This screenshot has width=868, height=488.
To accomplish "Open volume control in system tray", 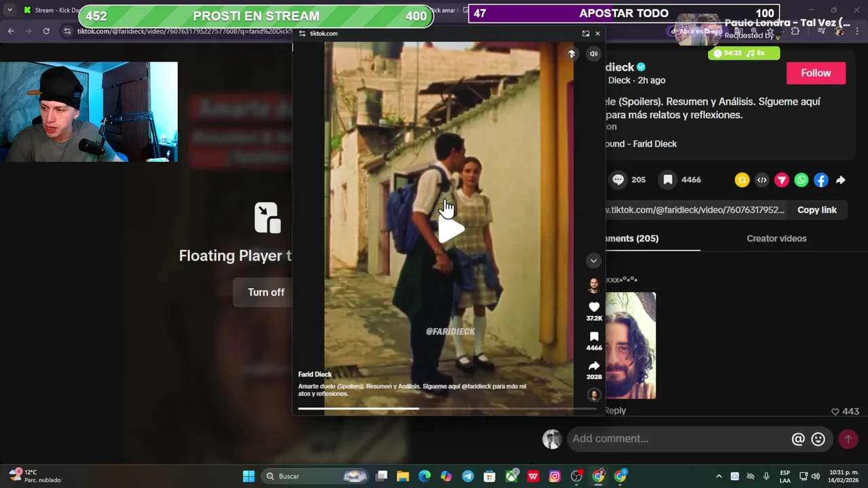I will coord(815,476).
